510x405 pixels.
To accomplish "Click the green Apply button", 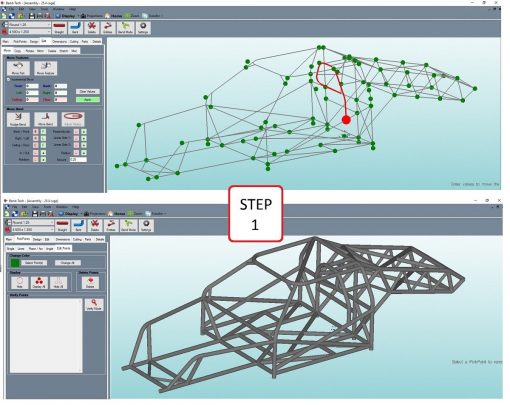I will coord(88,99).
